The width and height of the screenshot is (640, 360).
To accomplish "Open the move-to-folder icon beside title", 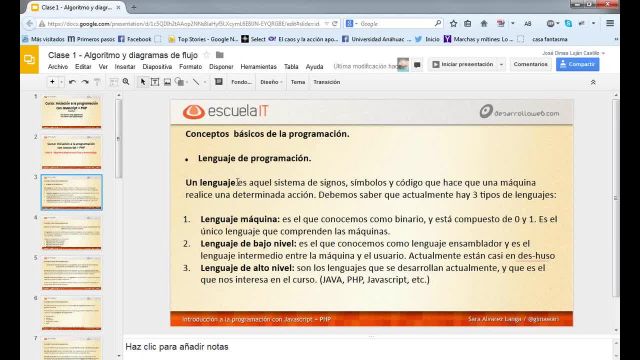I will pos(220,55).
